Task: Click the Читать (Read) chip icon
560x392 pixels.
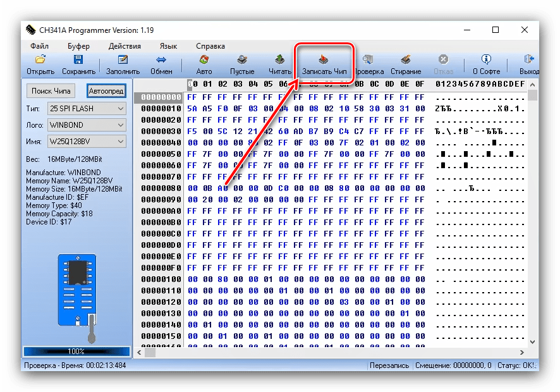Action: pyautogui.click(x=280, y=60)
